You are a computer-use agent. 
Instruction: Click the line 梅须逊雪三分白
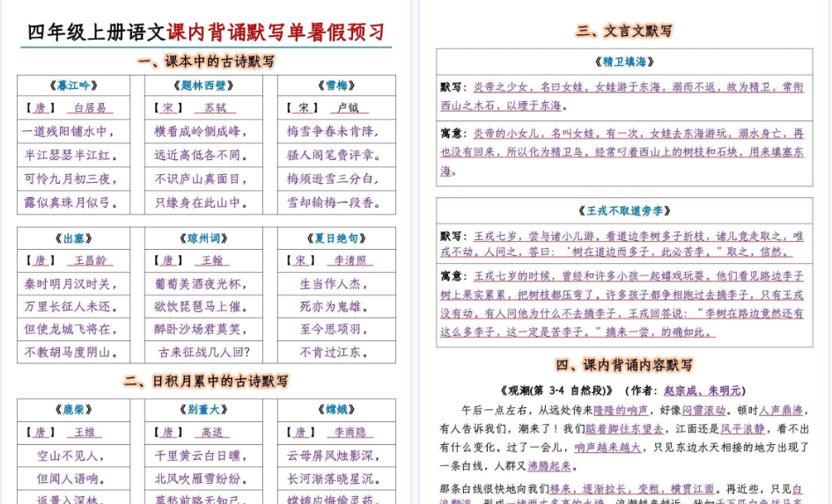(333, 179)
